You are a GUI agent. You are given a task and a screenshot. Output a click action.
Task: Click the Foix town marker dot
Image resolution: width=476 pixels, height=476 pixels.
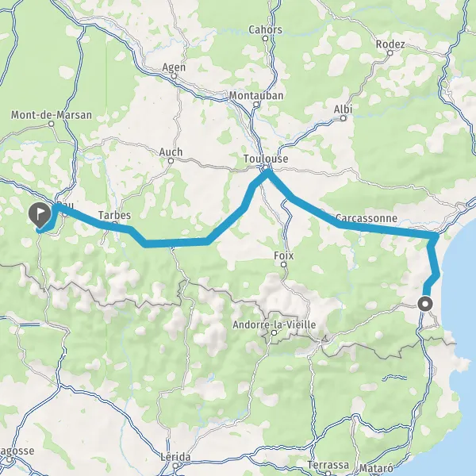pos(283,264)
